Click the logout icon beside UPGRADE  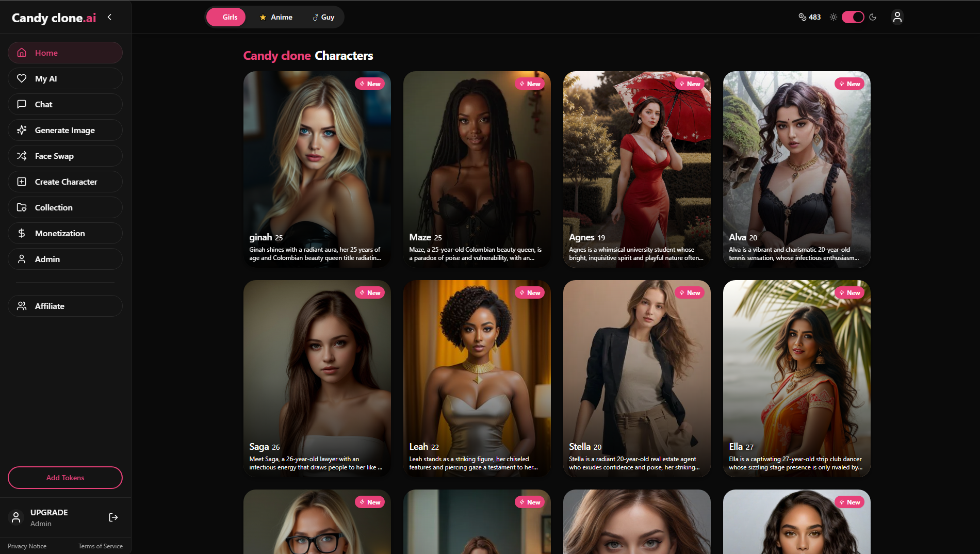113,517
